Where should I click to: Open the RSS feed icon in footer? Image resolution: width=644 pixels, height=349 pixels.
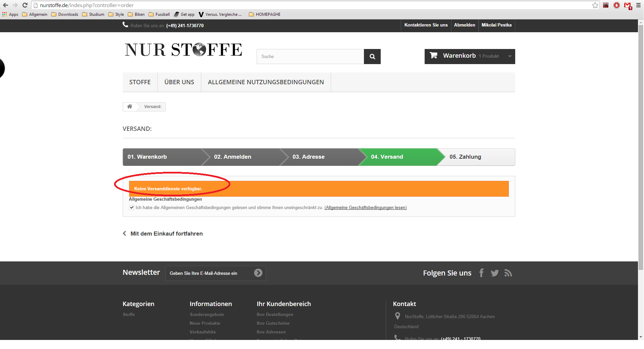point(508,273)
